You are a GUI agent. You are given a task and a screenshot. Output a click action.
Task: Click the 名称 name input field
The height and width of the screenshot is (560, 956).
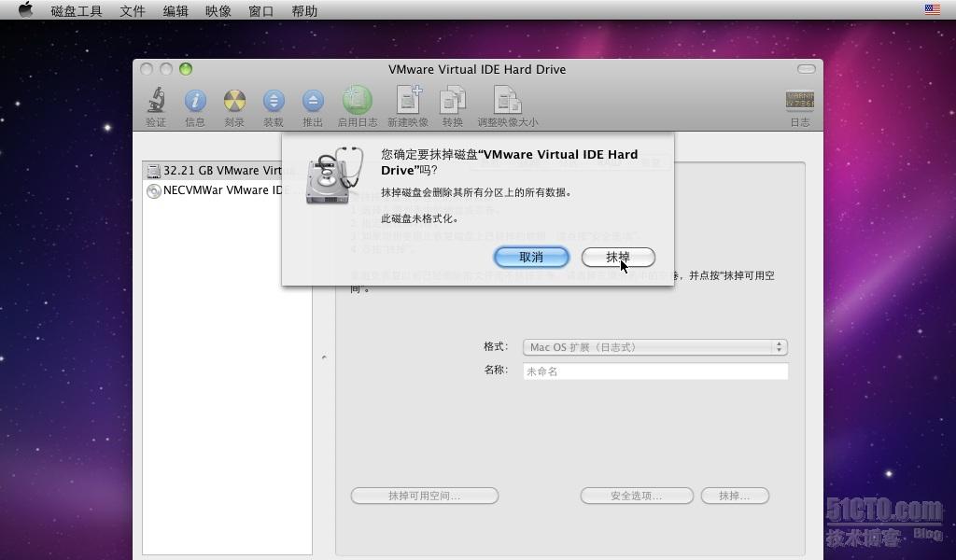coord(655,371)
